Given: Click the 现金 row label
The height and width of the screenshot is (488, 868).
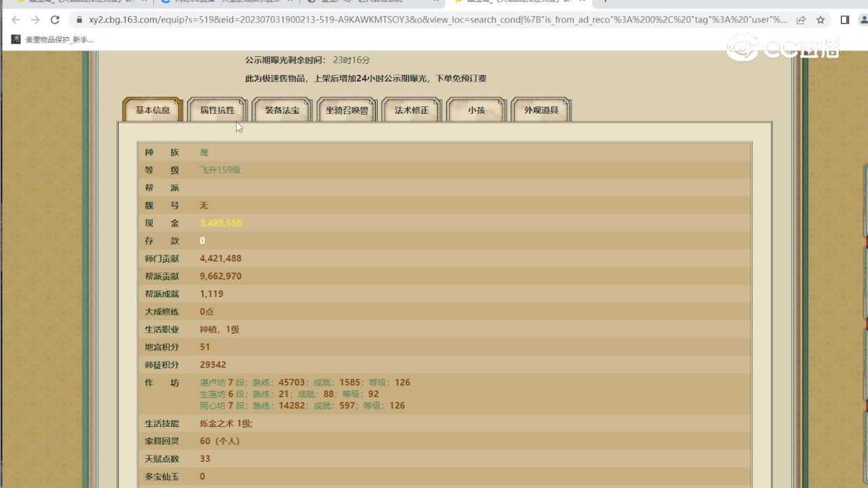Looking at the screenshot, I should [162, 223].
